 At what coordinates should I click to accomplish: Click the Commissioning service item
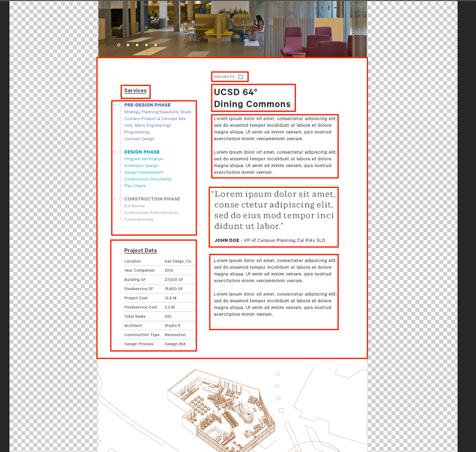click(x=138, y=219)
